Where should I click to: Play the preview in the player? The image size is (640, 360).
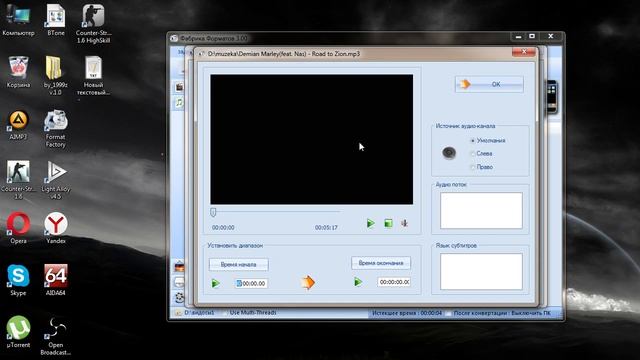tap(371, 223)
